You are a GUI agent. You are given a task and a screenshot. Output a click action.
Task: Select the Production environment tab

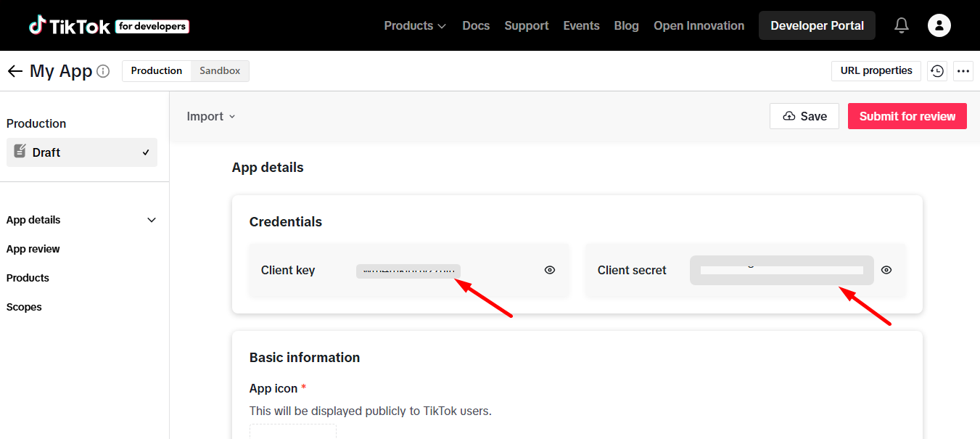point(156,70)
